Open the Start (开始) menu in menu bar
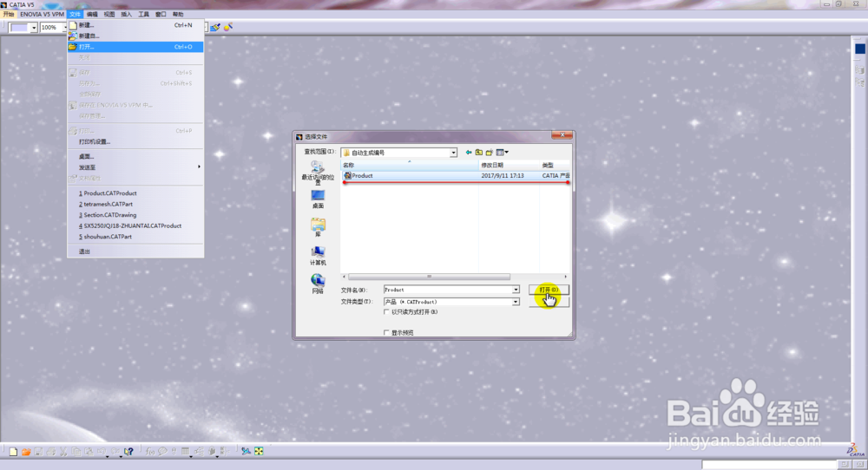868x470 pixels. click(9, 15)
